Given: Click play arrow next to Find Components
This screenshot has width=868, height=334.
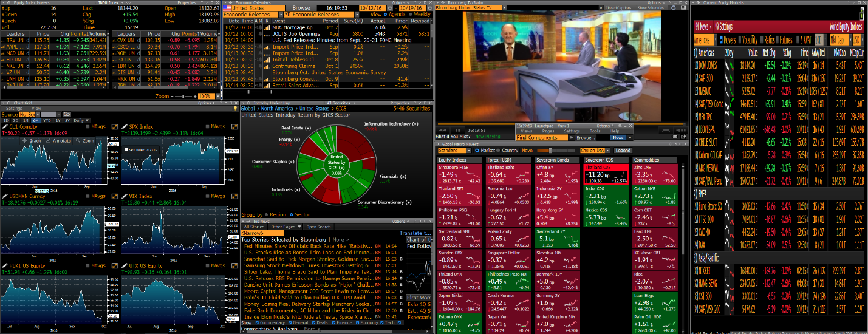Looking at the screenshot, I should [572, 137].
